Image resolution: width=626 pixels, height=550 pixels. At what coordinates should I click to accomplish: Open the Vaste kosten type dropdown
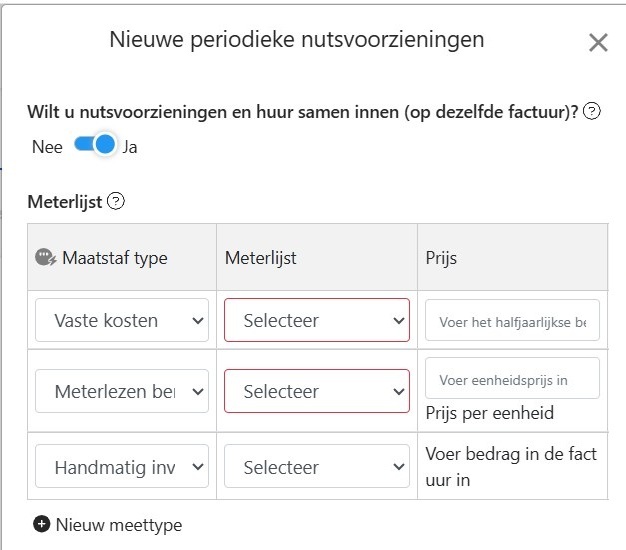[122, 321]
